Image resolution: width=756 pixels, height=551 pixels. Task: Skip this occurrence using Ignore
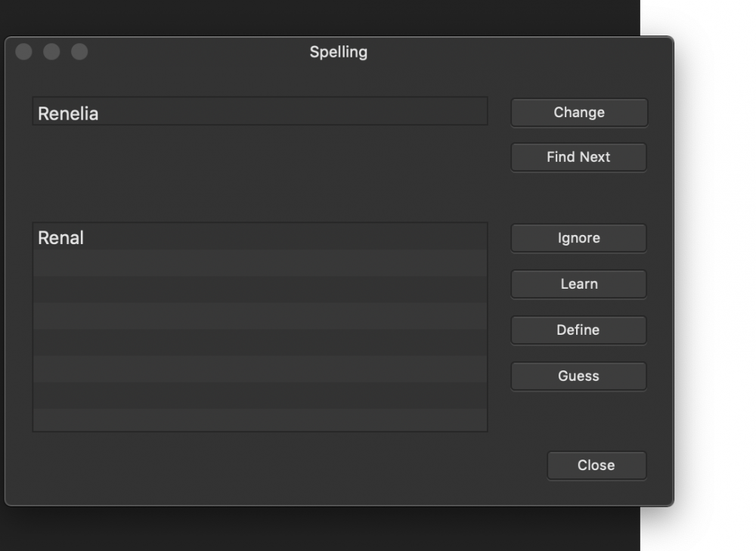[578, 237]
